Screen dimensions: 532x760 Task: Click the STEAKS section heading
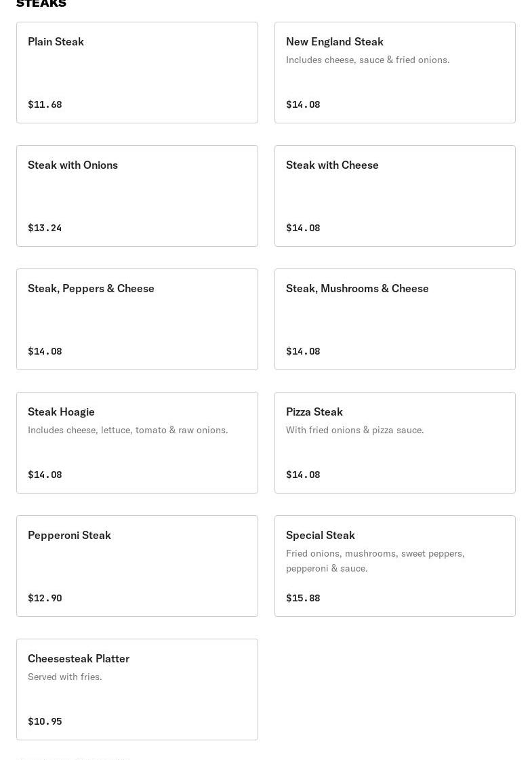point(41,4)
